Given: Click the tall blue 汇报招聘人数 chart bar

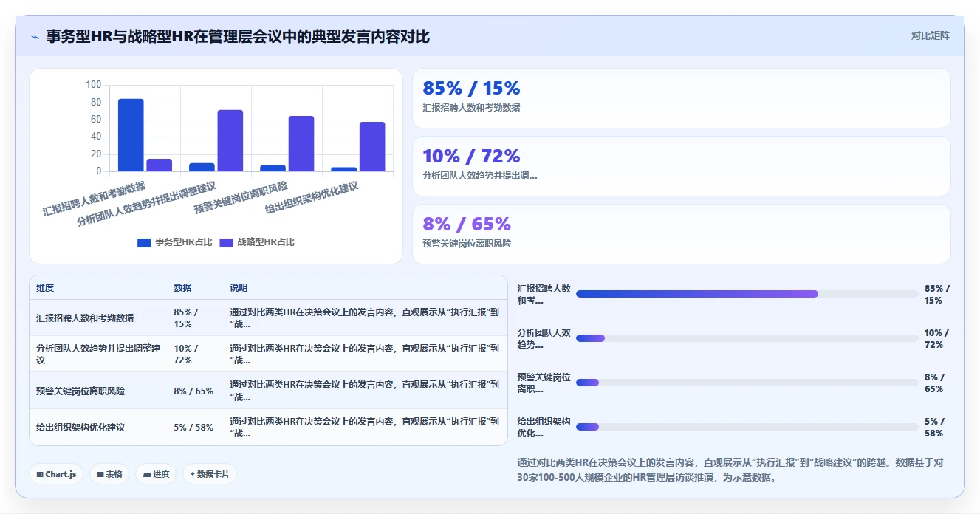Looking at the screenshot, I should coord(131,135).
